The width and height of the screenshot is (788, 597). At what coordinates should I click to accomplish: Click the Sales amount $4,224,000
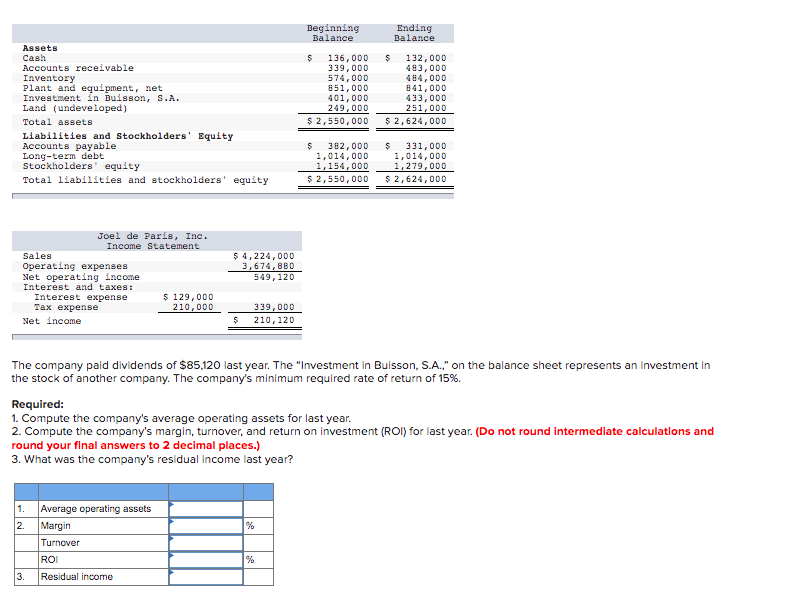click(x=264, y=256)
